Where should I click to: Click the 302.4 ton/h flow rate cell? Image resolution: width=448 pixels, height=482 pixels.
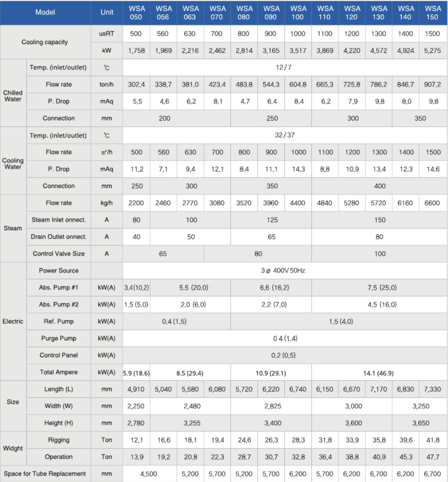(136, 84)
